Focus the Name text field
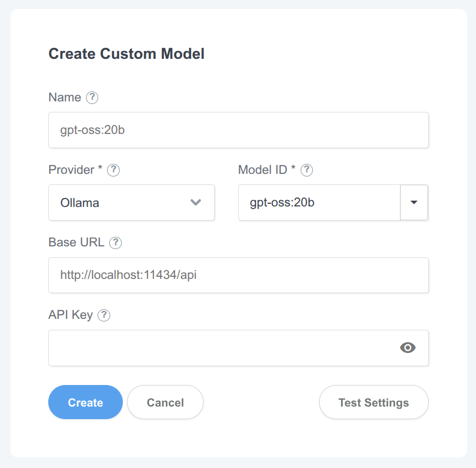Screen dimensions: 476x468 (x=238, y=130)
